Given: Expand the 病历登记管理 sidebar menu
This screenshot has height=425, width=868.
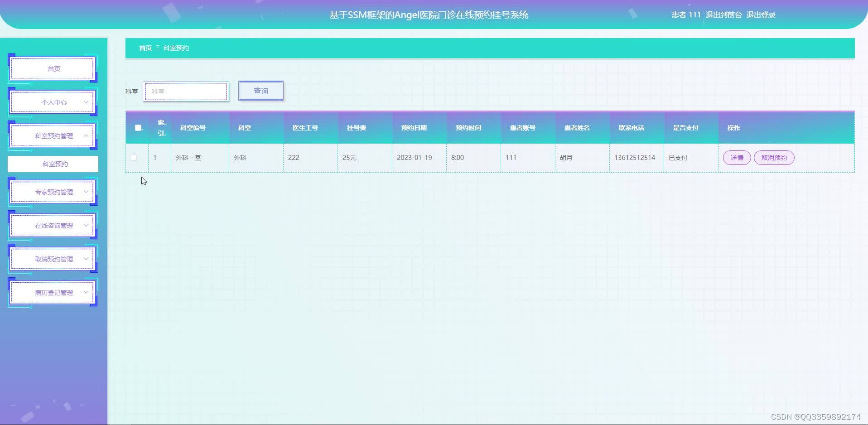Looking at the screenshot, I should 53,293.
